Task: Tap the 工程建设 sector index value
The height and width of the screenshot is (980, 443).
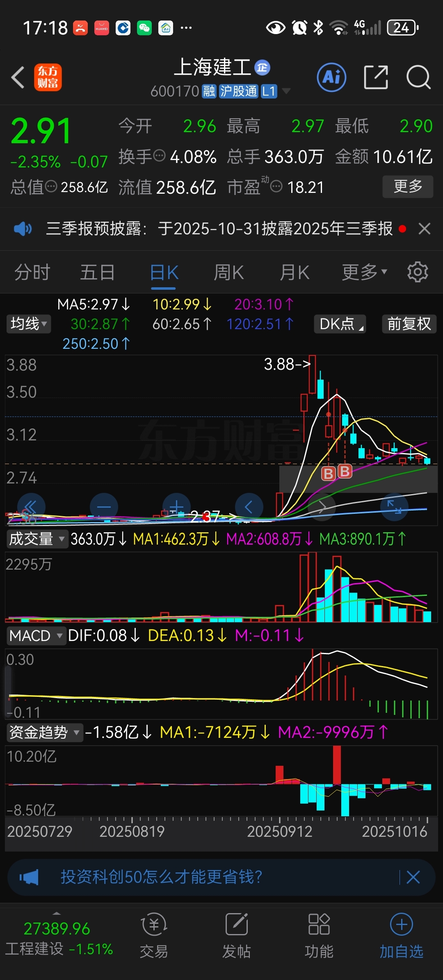Action: click(57, 929)
